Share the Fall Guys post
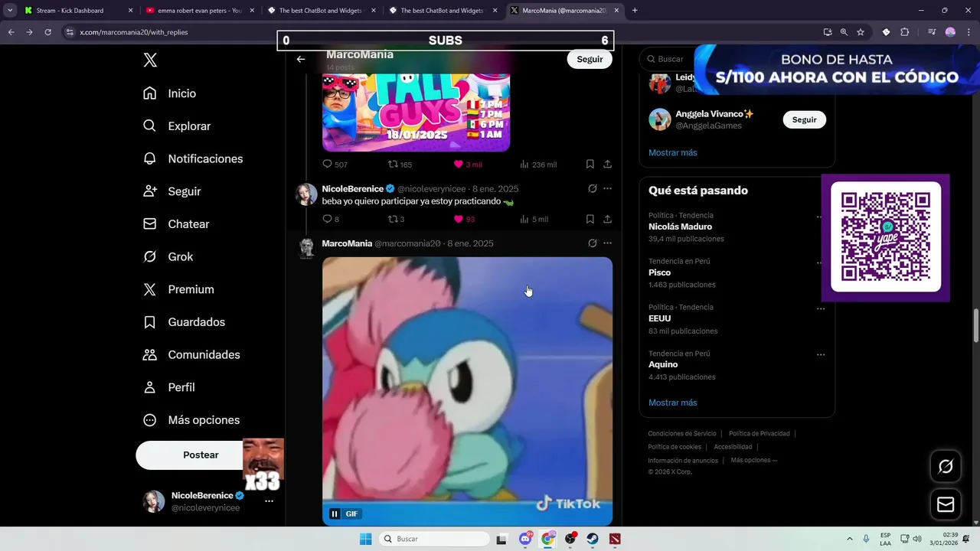980x551 pixels. 607,165
